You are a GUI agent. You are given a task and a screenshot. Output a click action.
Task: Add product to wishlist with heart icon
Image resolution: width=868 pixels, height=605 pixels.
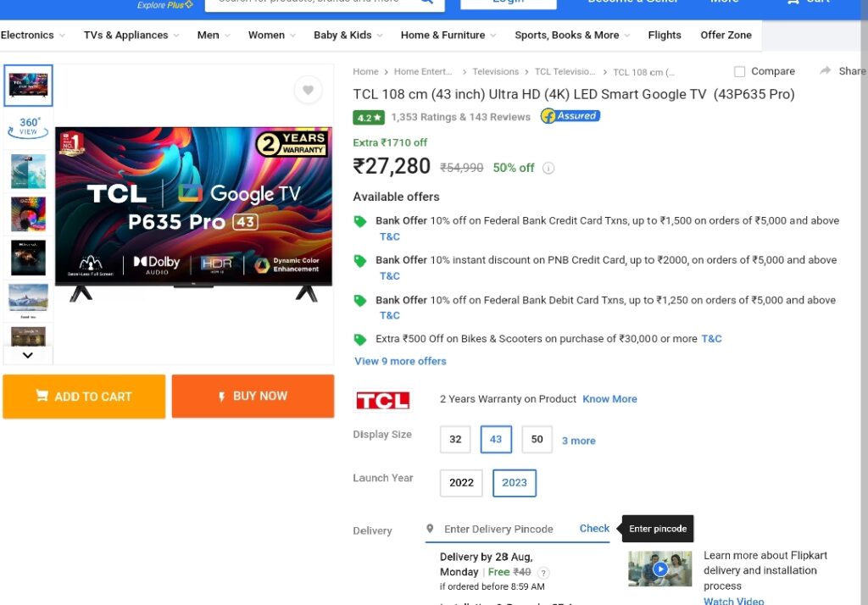pyautogui.click(x=308, y=90)
